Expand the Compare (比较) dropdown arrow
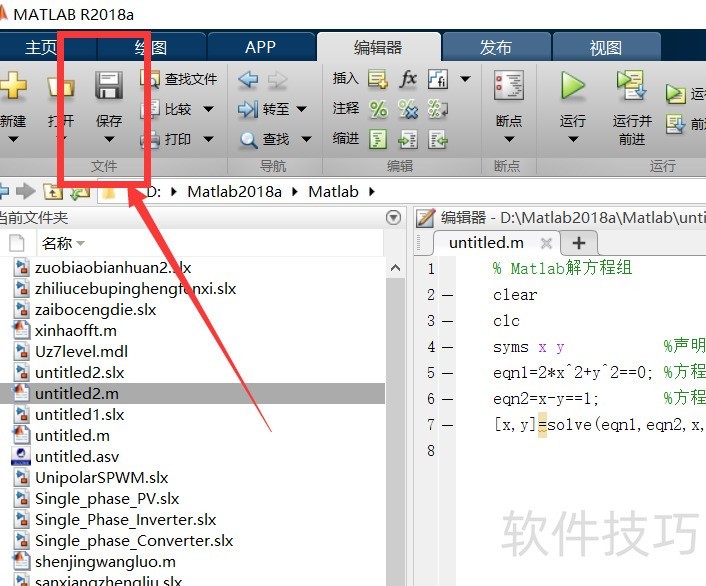The height and width of the screenshot is (586, 706). pyautogui.click(x=208, y=109)
